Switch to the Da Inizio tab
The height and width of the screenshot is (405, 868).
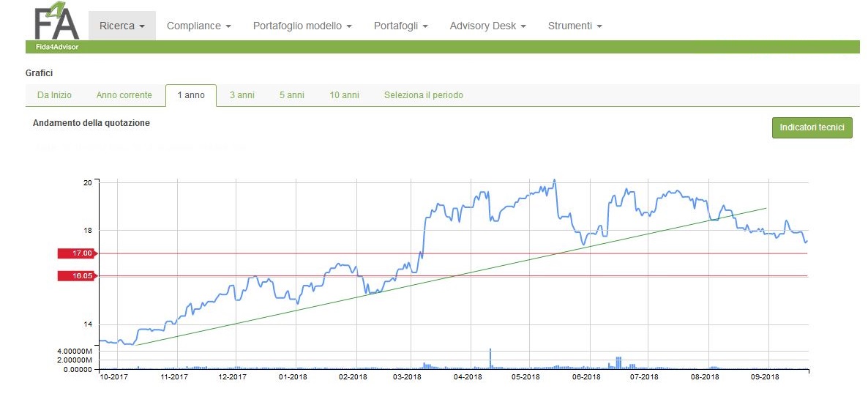click(x=55, y=95)
